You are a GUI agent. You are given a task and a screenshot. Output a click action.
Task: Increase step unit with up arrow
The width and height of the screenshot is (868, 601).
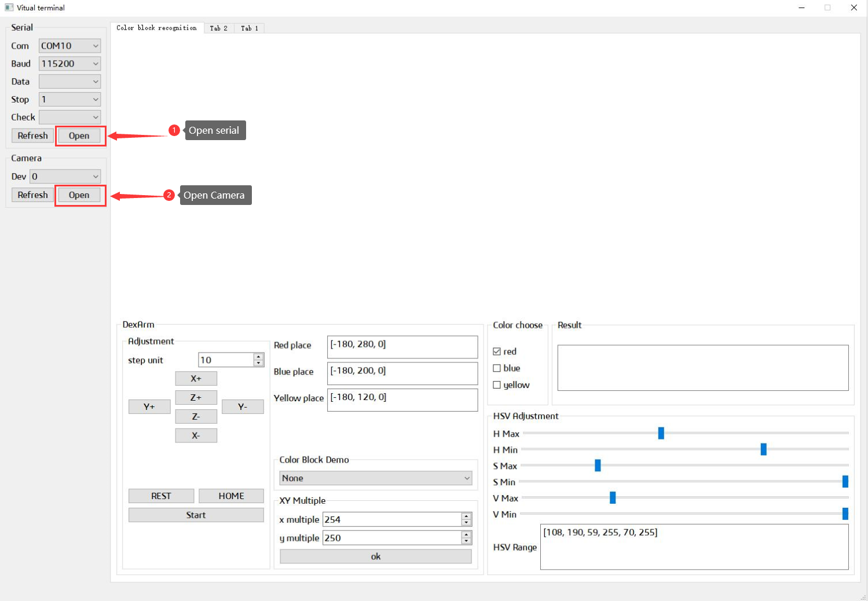click(259, 357)
